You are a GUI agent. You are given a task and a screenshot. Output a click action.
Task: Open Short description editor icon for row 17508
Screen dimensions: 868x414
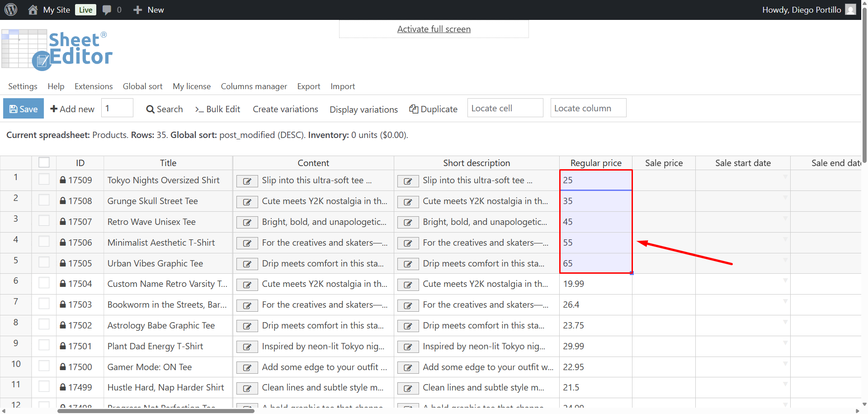[408, 202]
